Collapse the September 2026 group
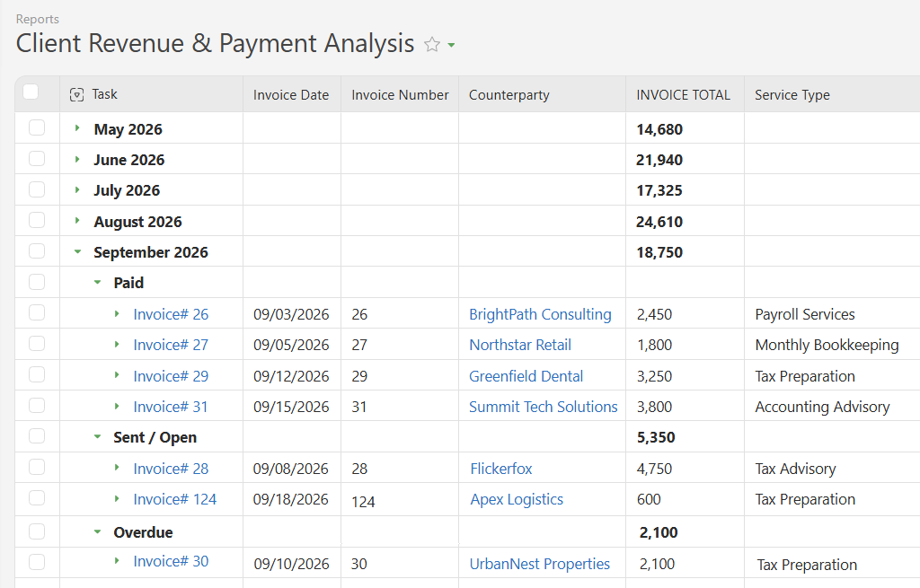The image size is (920, 588). pyautogui.click(x=77, y=251)
